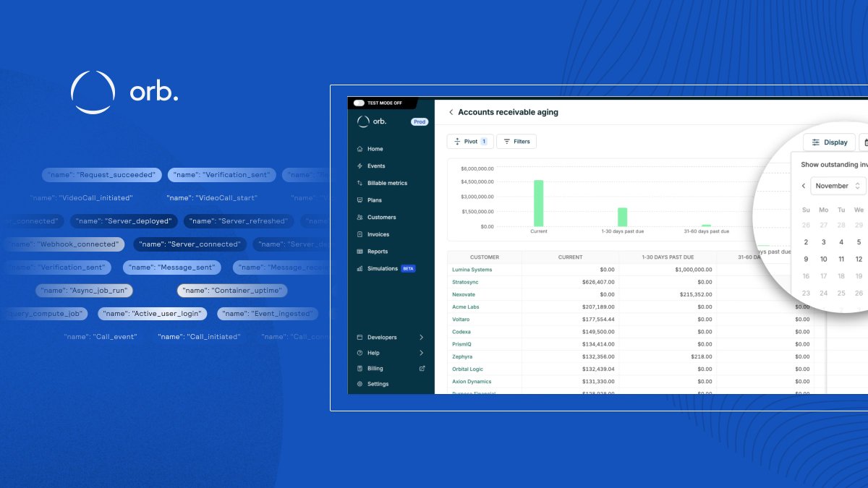The width and height of the screenshot is (868, 488).
Task: Expand the Help submenu chevron
Action: click(422, 353)
